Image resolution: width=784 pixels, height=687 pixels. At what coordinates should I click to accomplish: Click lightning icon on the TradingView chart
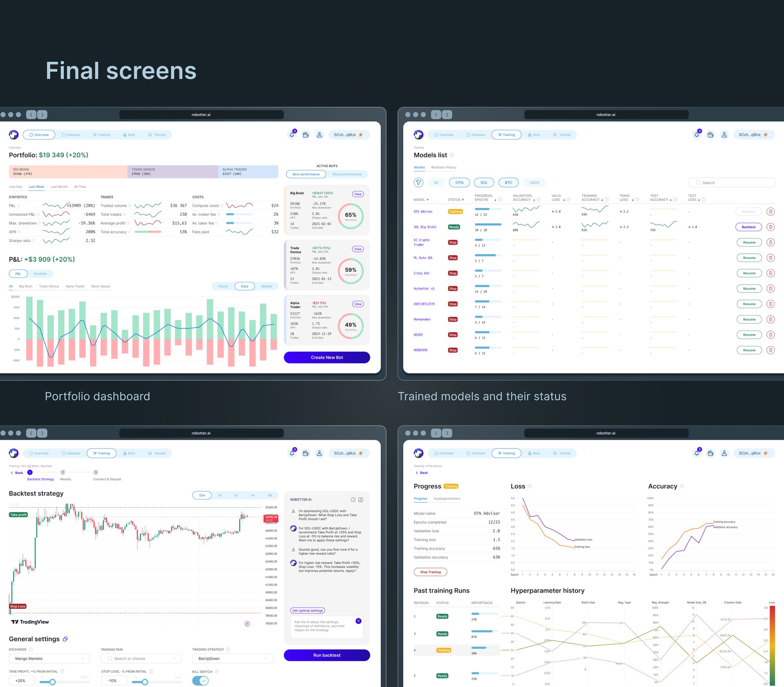click(247, 624)
